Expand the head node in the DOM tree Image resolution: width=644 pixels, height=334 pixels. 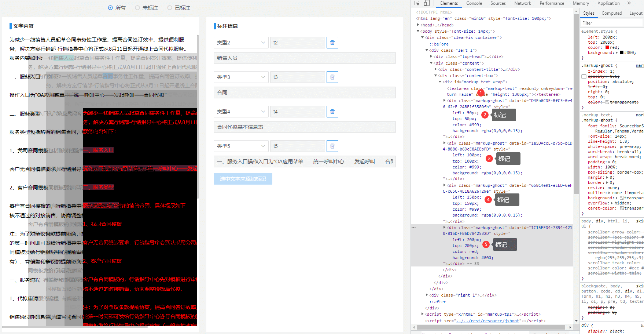(418, 25)
